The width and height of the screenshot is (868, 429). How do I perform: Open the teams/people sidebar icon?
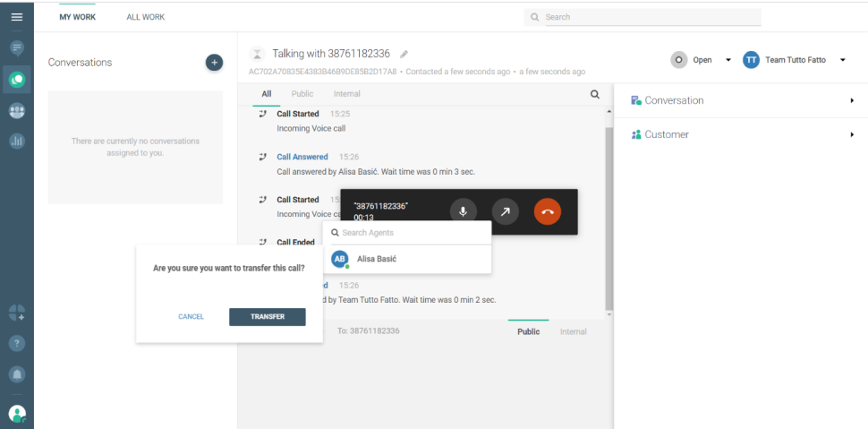point(17,111)
